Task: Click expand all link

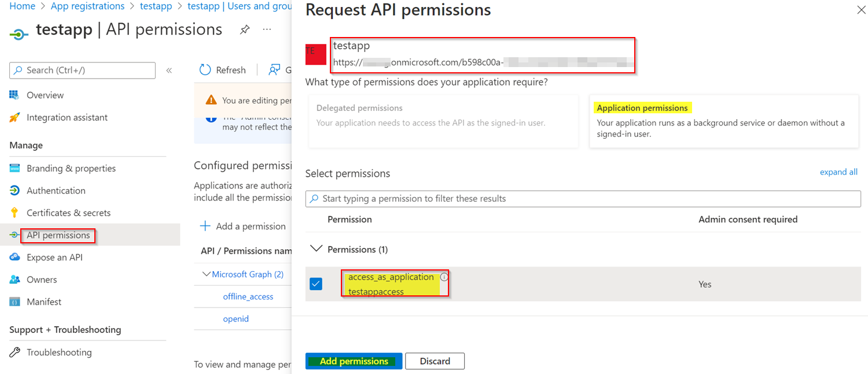Action: pos(838,172)
